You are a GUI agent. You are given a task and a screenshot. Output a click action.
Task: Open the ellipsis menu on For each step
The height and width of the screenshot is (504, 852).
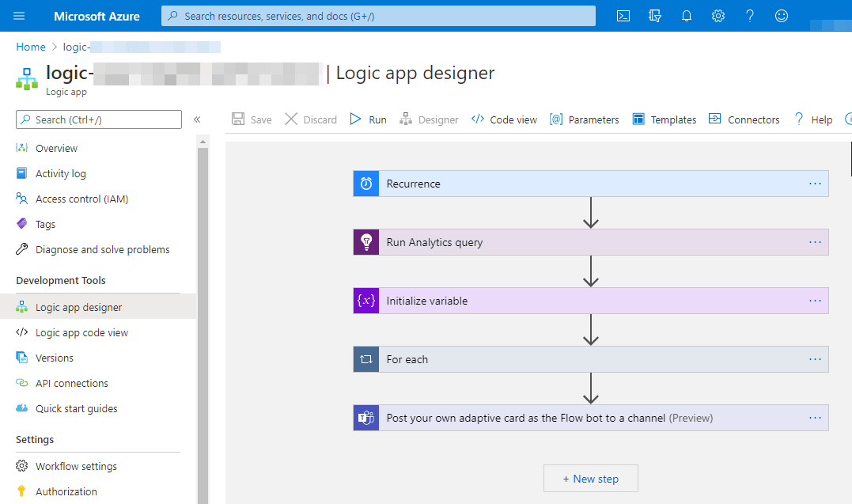click(815, 359)
